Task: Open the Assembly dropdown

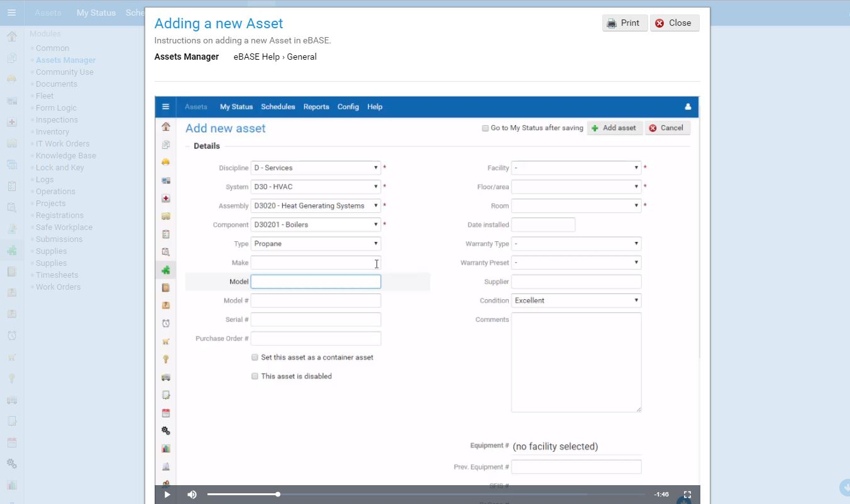Action: [x=316, y=205]
